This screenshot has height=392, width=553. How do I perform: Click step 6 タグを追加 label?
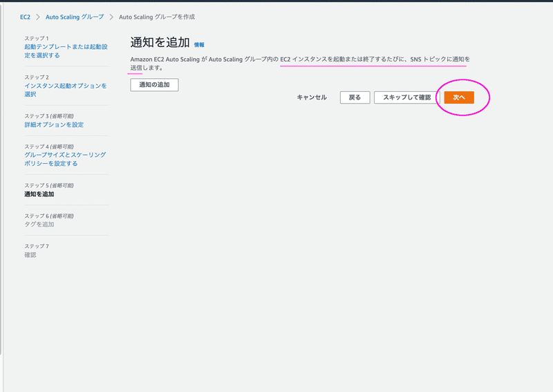click(x=39, y=225)
